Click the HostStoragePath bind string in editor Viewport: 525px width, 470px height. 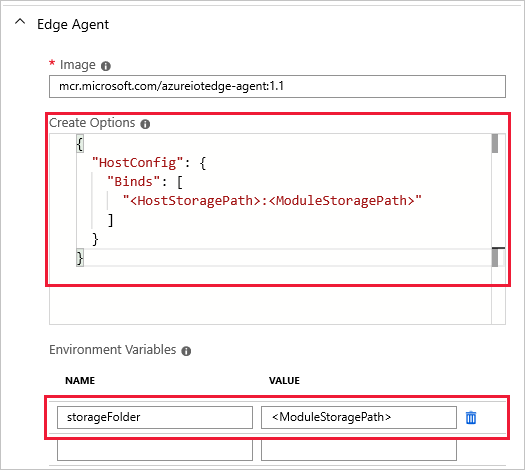(x=272, y=201)
